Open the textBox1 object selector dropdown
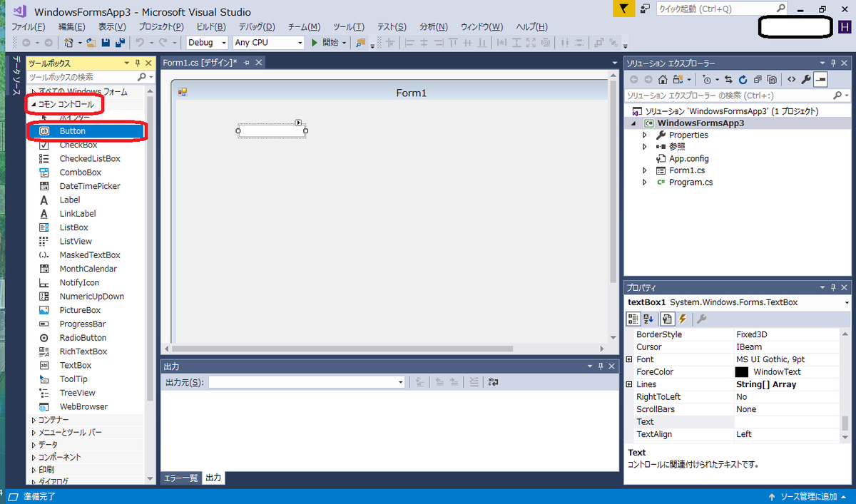 click(x=847, y=302)
